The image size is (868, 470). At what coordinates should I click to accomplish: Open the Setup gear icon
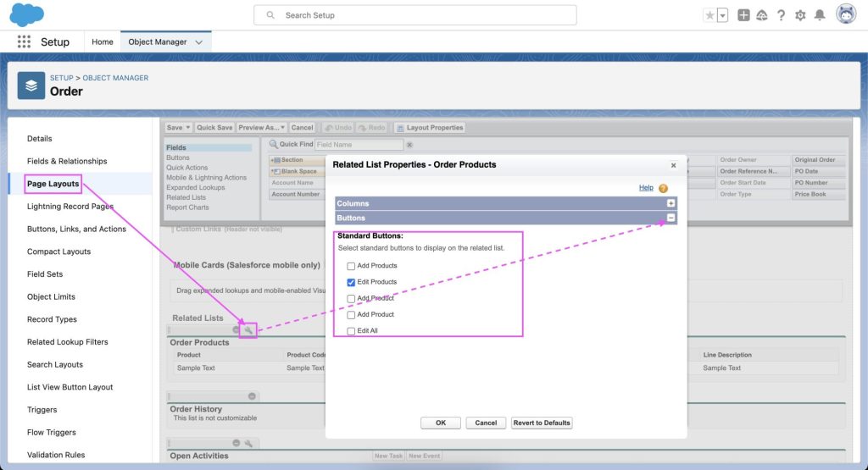[800, 15]
